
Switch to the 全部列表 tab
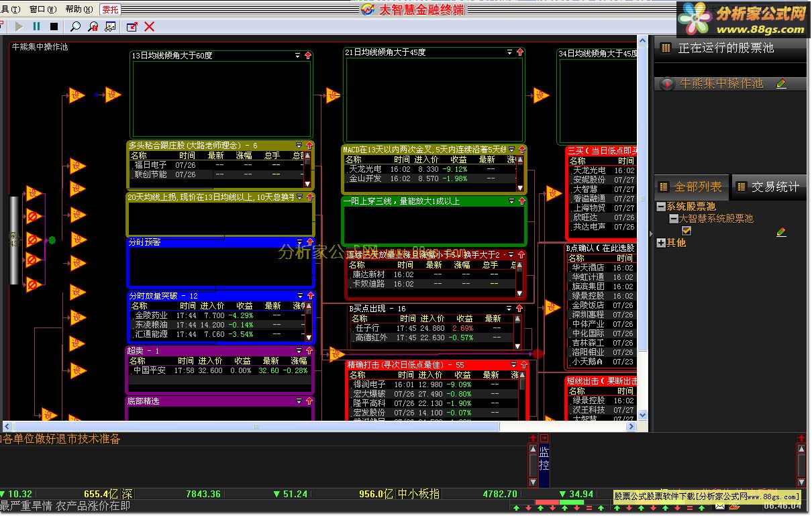(691, 187)
